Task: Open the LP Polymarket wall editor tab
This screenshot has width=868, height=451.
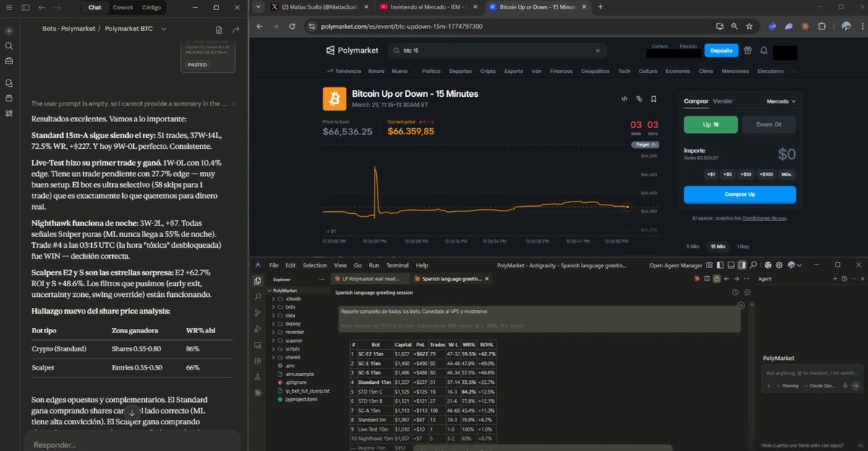Action: [370, 278]
